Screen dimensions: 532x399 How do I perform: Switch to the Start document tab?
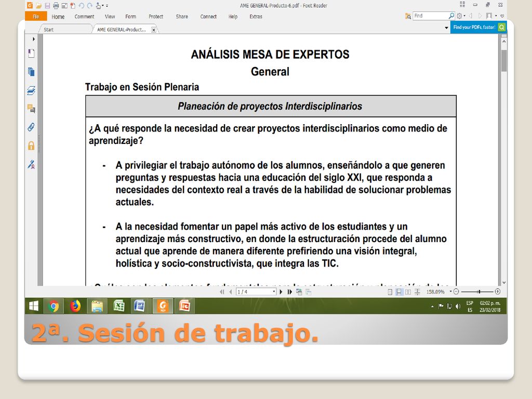coord(66,30)
